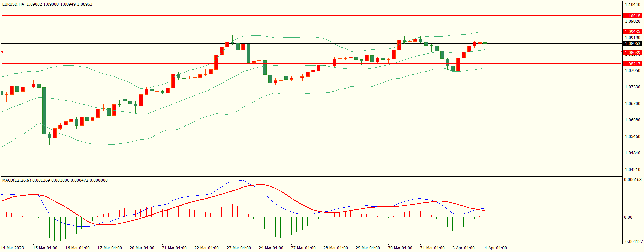This screenshot has width=644, height=252.
Task: Select the red 1.09435 price level tag
Action: pos(632,31)
